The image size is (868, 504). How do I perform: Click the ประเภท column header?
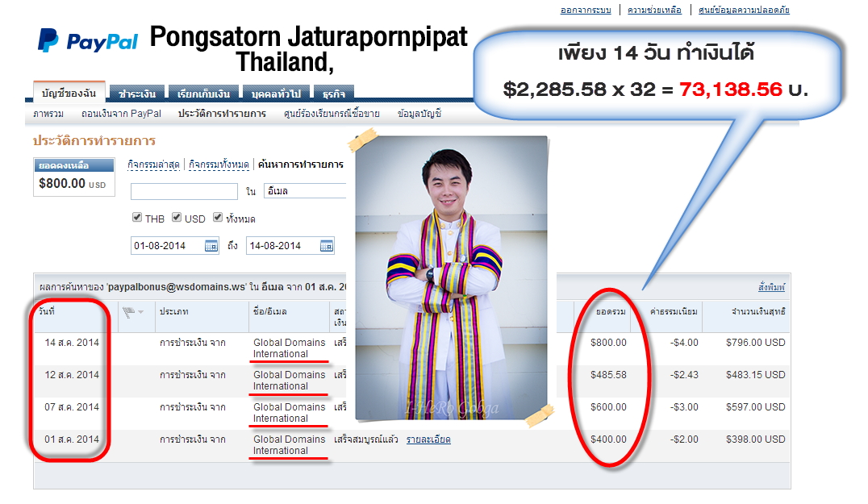point(173,311)
